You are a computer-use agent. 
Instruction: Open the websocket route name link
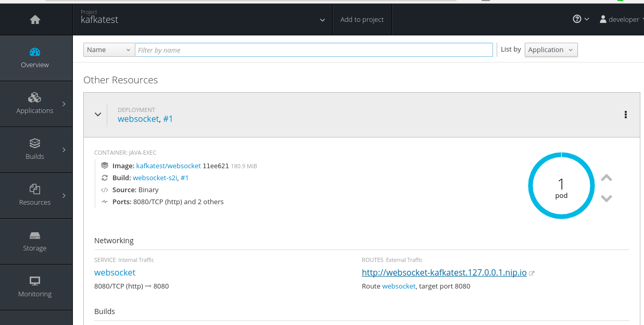[399, 286]
